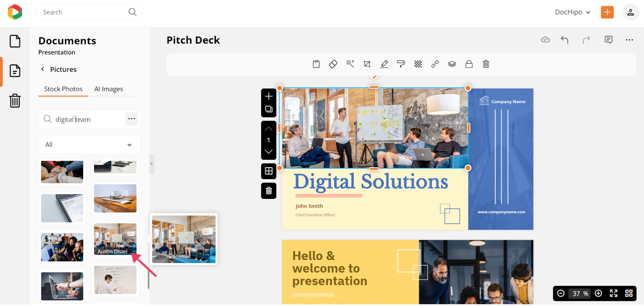Select the Austin Distel stock photo thumbnail
This screenshot has height=306, width=644.
115,238
